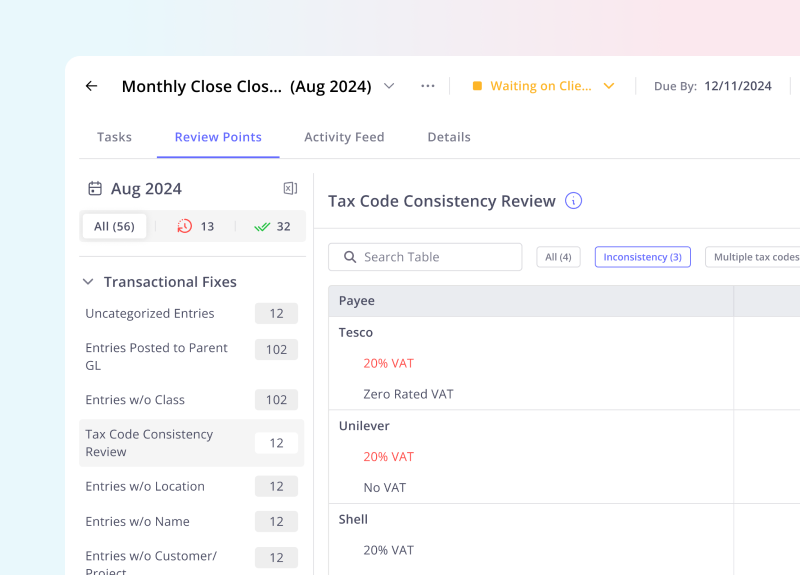Open the info icon next to Tax Code Consistency Review

pos(573,201)
